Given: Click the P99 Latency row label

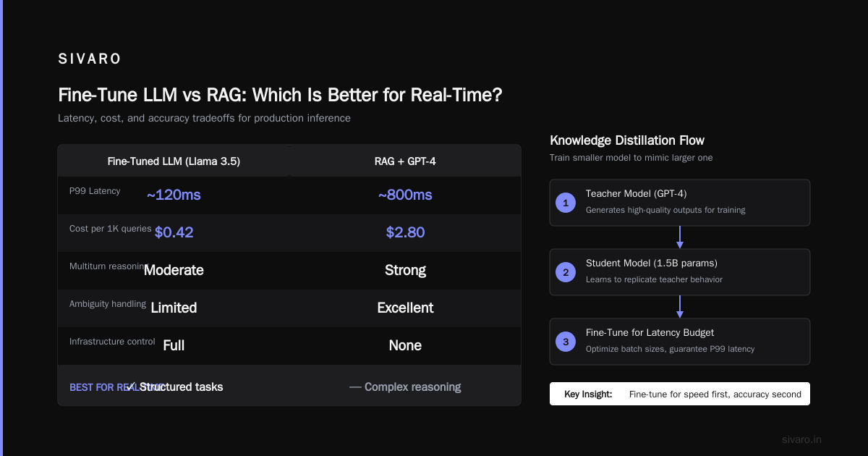Looking at the screenshot, I should tap(95, 191).
